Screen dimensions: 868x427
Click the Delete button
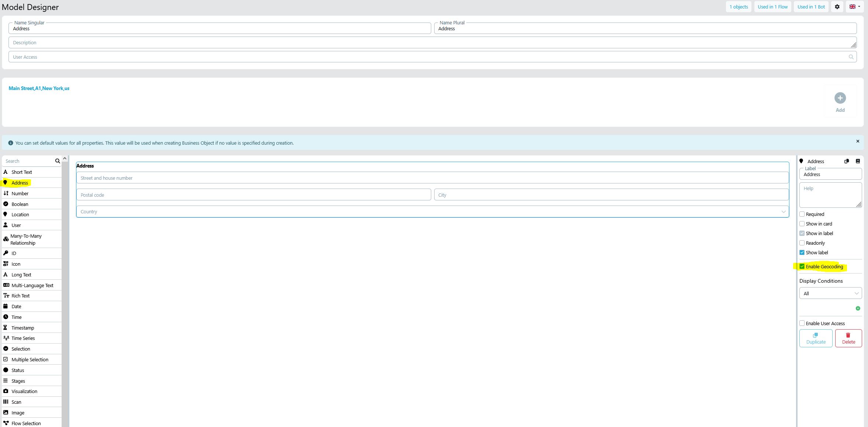coord(848,338)
